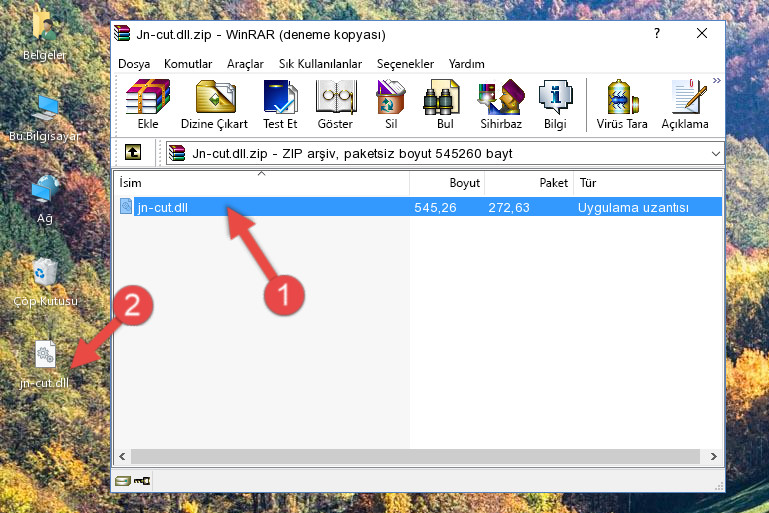Click the Uygulama uzantısı type cell

[x=633, y=207]
